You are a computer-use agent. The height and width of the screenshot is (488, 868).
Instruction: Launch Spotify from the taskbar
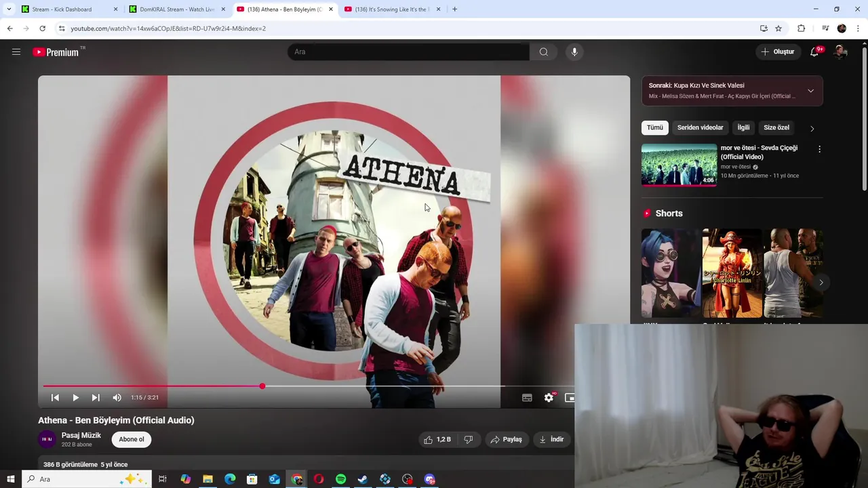point(340,479)
